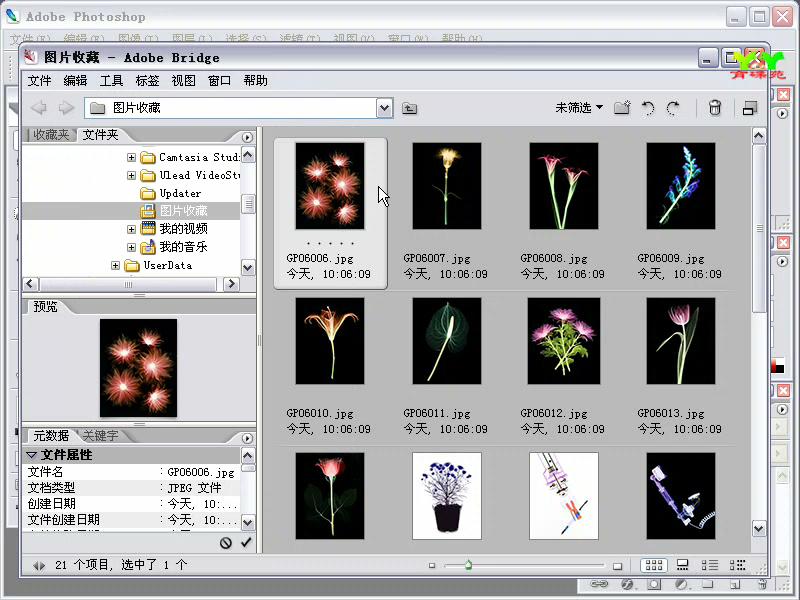Click the 文件名 metadata value GP06006.jpg
The height and width of the screenshot is (600, 800).
[201, 472]
